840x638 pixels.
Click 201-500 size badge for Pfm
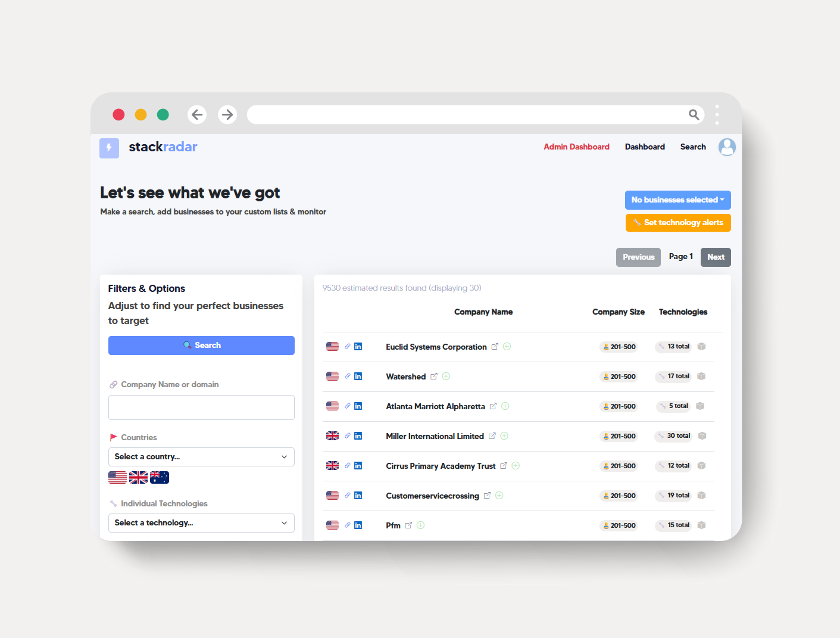[x=619, y=525]
